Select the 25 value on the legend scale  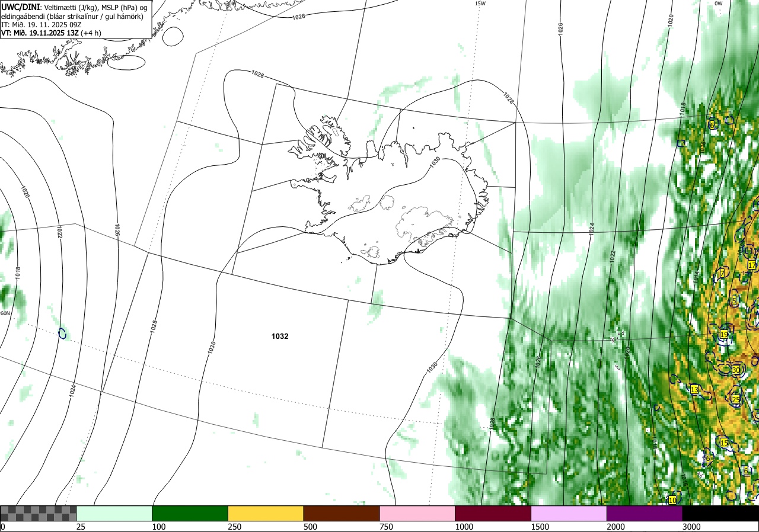coord(81,527)
